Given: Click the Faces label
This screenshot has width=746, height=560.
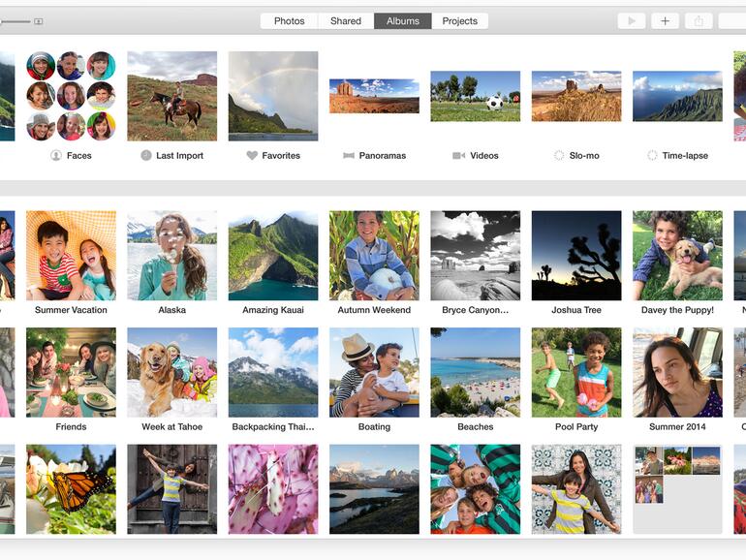Looking at the screenshot, I should point(79,156).
